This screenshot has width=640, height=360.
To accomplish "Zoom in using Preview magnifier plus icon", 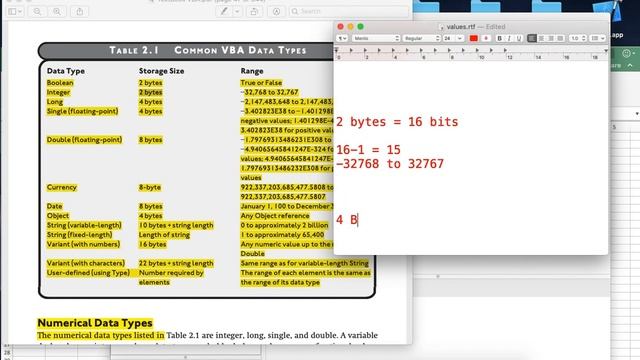I will (x=57, y=11).
